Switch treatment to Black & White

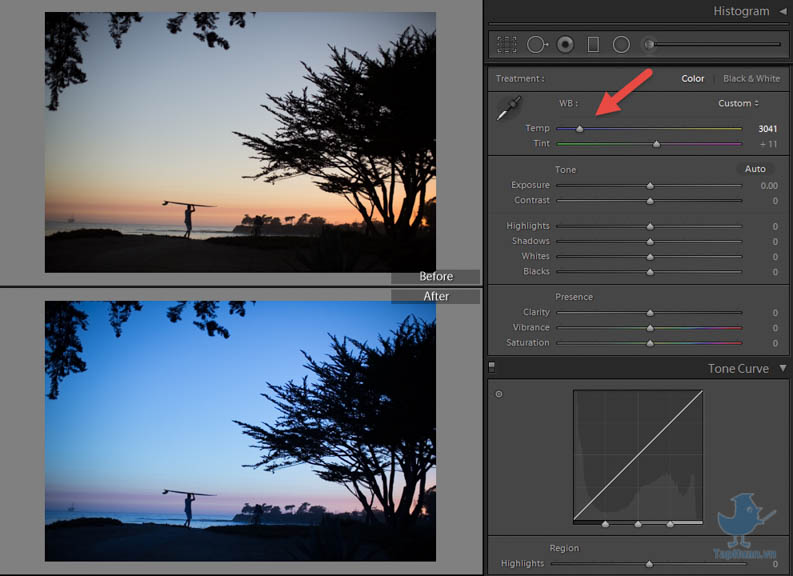(x=751, y=79)
